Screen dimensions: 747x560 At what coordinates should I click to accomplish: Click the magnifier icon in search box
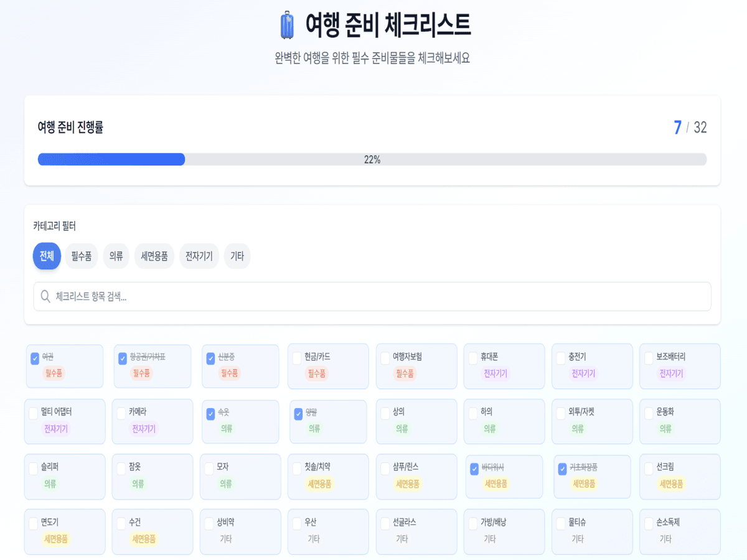pyautogui.click(x=45, y=297)
